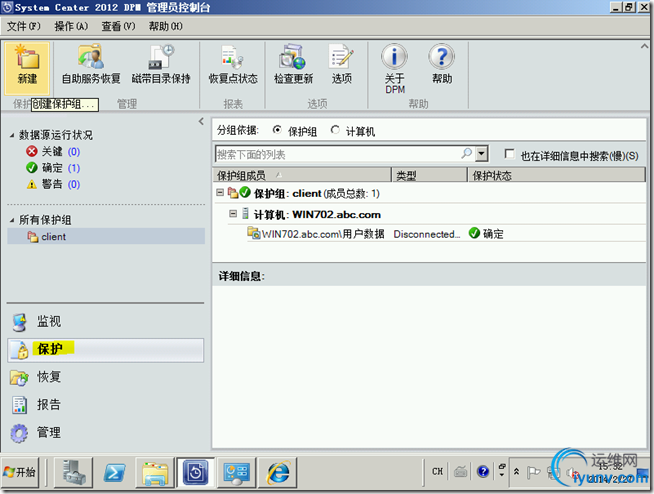Viewport: 654px width, 494px height.
Task: Open the 操作(A) menu
Action: (x=71, y=26)
